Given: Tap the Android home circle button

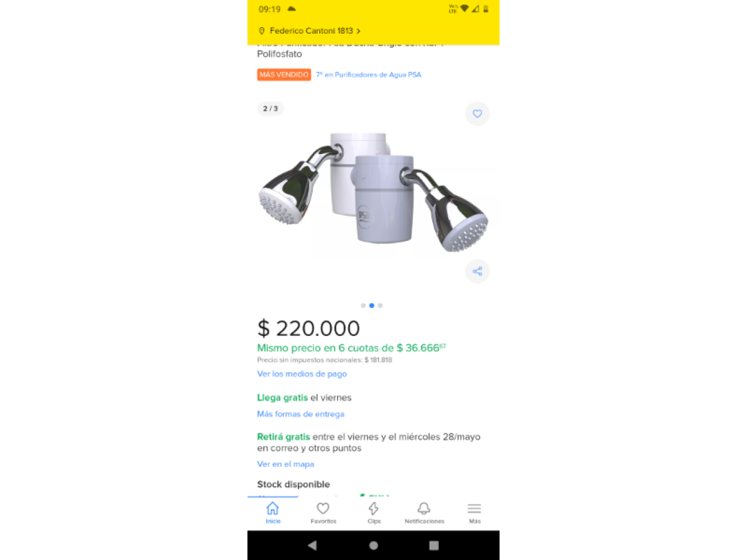Looking at the screenshot, I should pos(373,545).
